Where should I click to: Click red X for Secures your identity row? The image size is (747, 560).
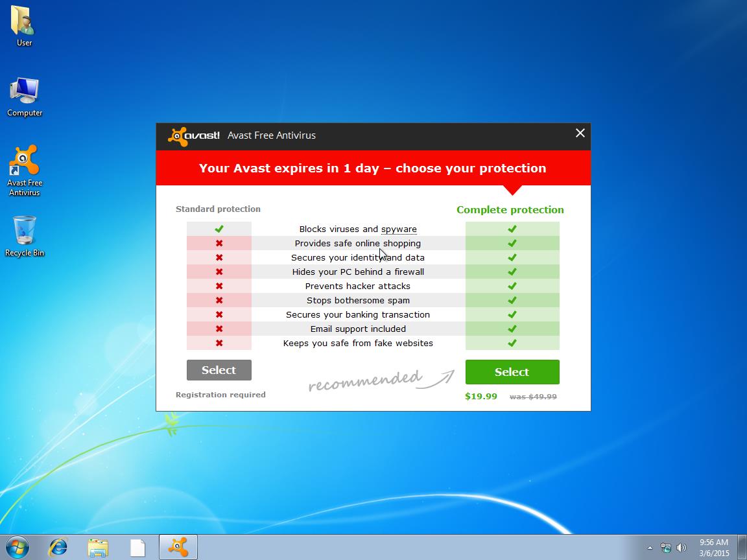219,257
